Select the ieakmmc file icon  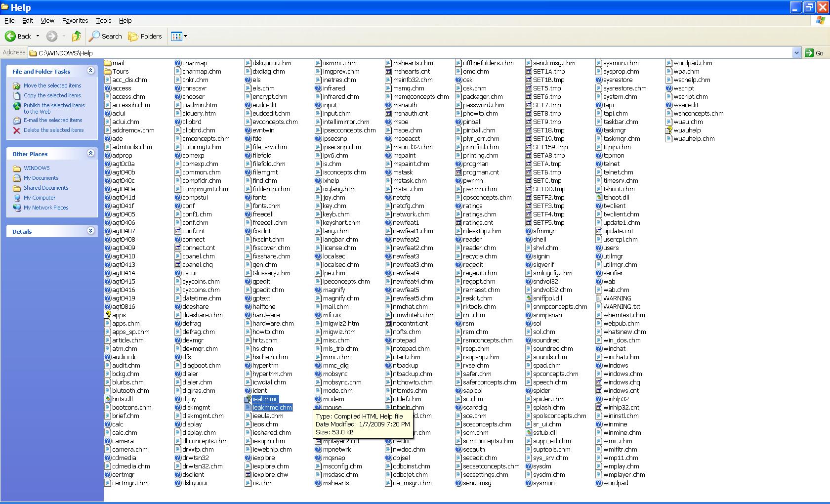coord(248,399)
